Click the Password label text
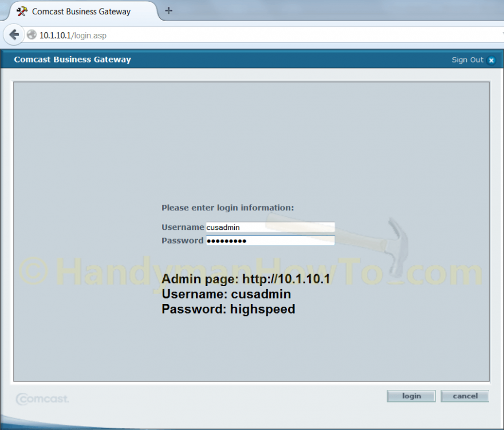The width and height of the screenshot is (504, 430). pos(182,240)
